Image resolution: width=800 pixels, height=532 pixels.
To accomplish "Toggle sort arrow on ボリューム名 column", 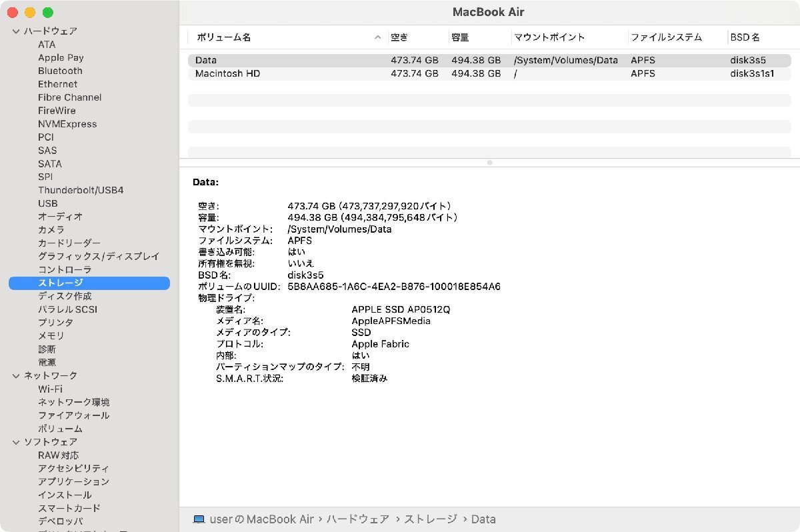I will point(378,37).
